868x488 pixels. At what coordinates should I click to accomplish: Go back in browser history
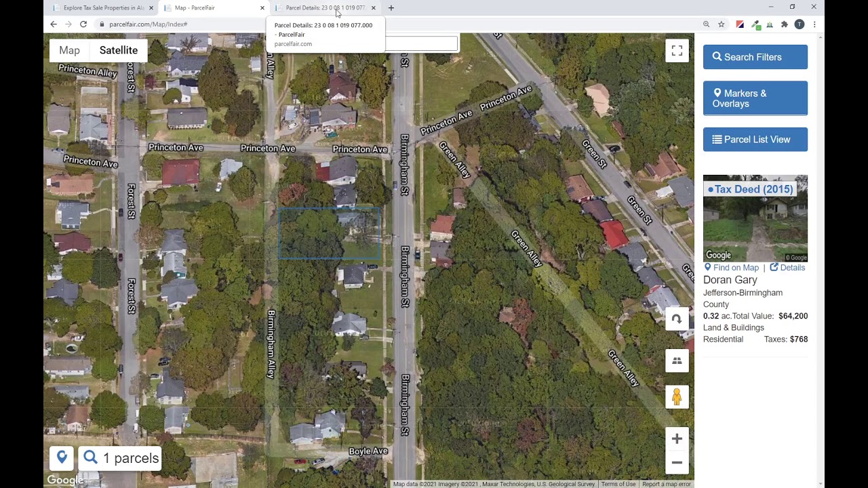click(x=54, y=24)
